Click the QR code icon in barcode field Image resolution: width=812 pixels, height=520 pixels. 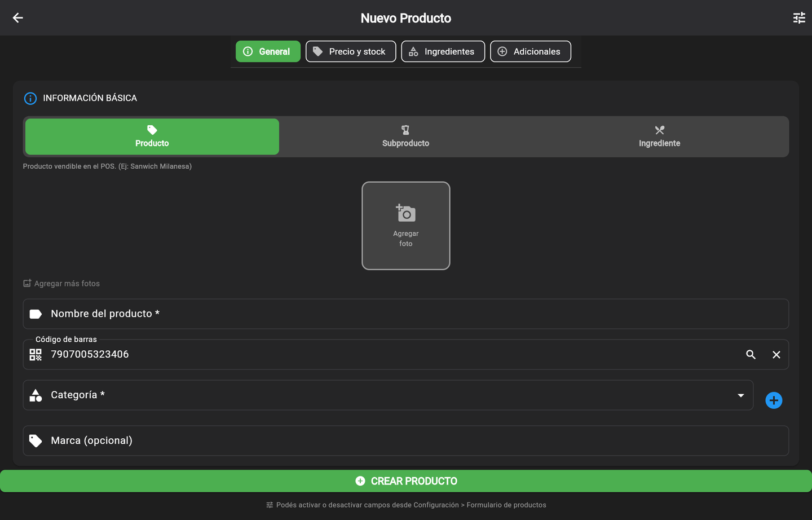pyautogui.click(x=36, y=354)
